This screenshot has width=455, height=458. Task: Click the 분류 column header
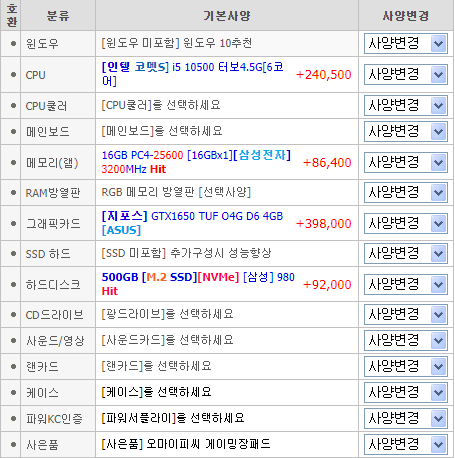tap(58, 16)
